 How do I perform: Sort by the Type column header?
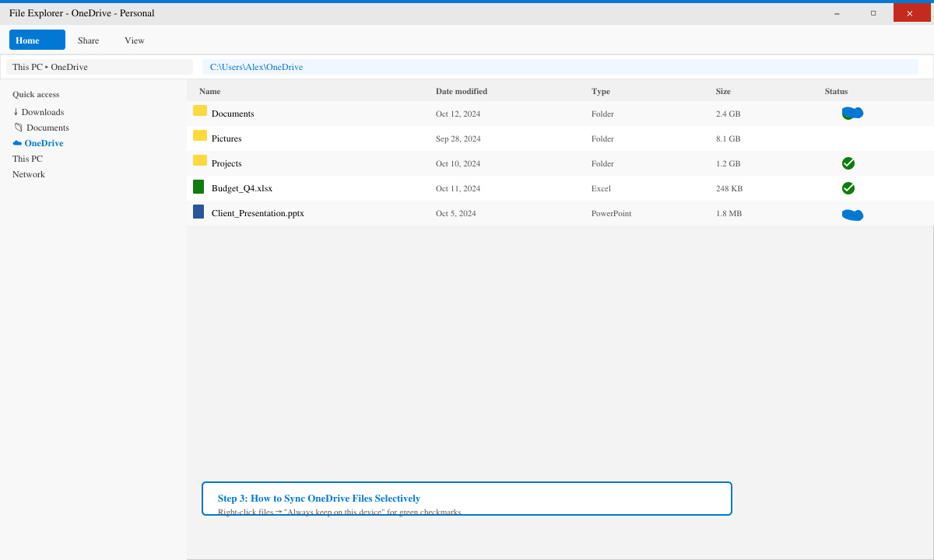tap(600, 91)
